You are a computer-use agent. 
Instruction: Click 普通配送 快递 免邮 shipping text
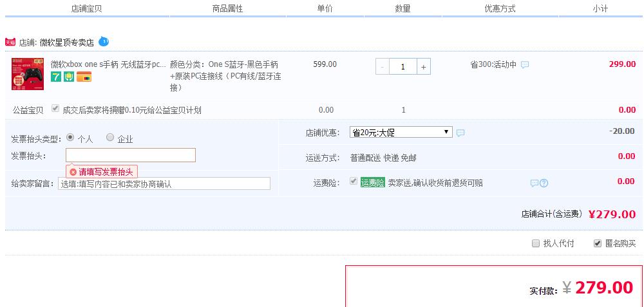click(x=383, y=158)
